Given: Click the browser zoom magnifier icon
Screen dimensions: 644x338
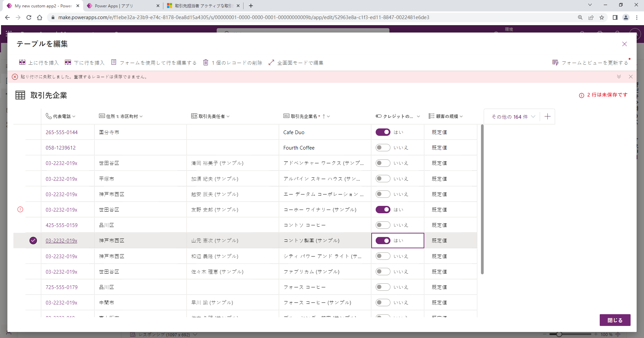Looking at the screenshot, I should point(580,17).
